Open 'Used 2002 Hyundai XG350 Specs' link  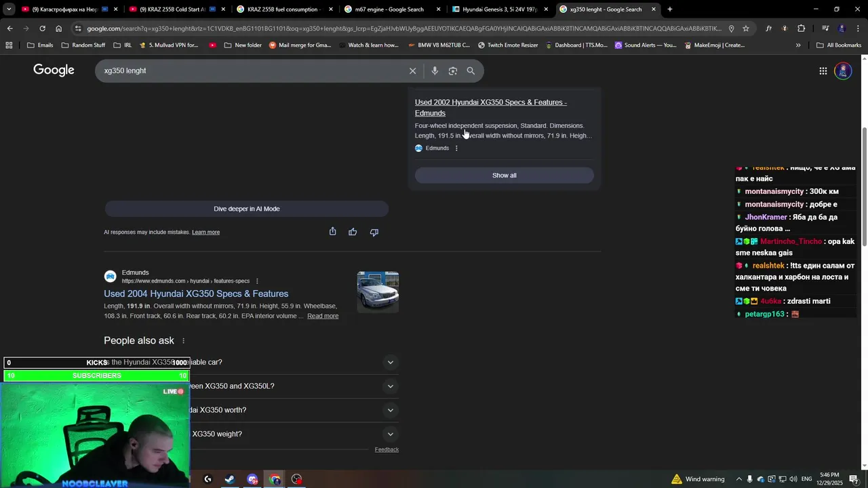pos(491,108)
